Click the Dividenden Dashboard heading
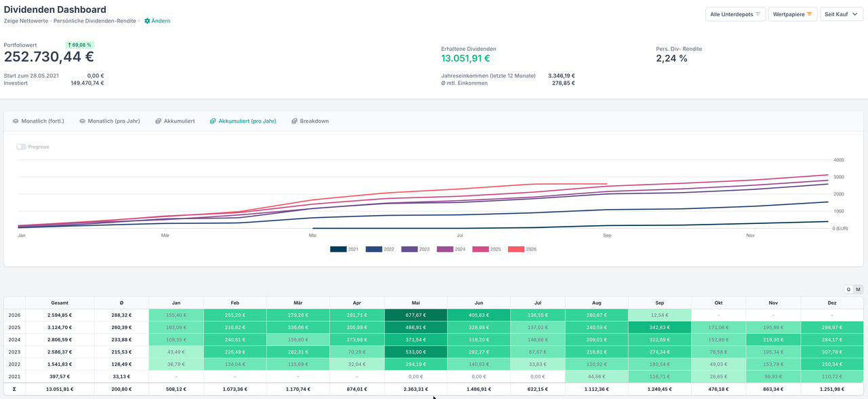868x399 pixels. [x=55, y=9]
